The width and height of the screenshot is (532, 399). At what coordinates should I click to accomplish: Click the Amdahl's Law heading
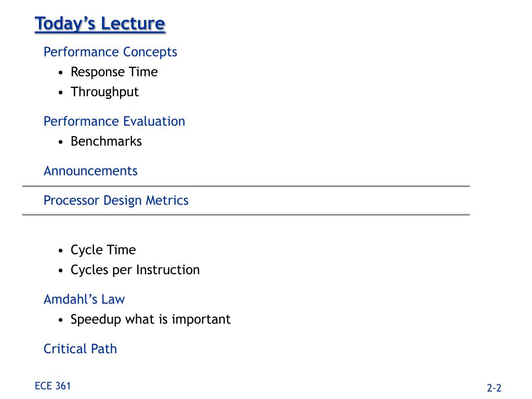coord(84,300)
